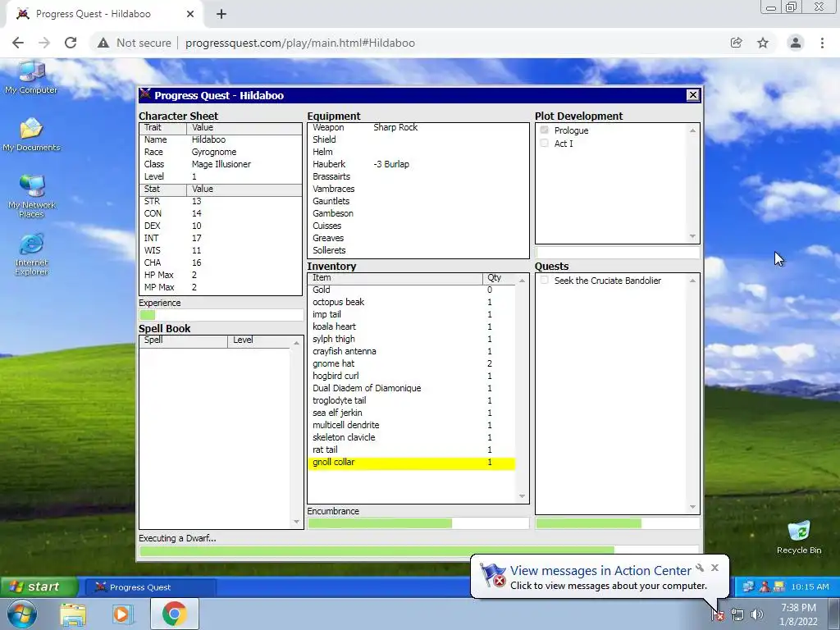Screen dimensions: 840x630
Task: Click the Executing a Dwarf progress bar
Action: coord(419,550)
